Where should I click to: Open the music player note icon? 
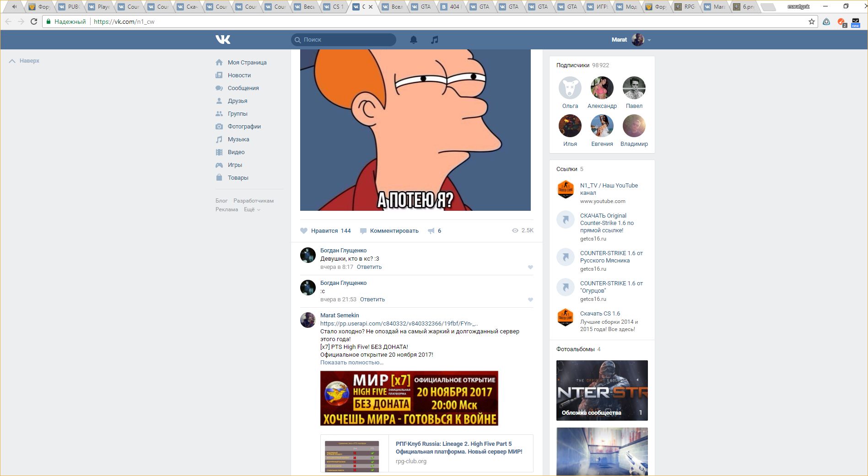[x=434, y=40]
